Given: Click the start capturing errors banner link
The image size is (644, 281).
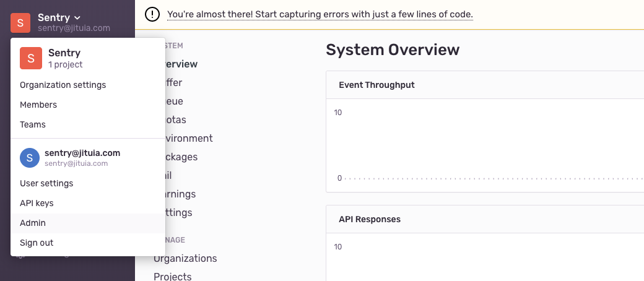Looking at the screenshot, I should coord(320,14).
